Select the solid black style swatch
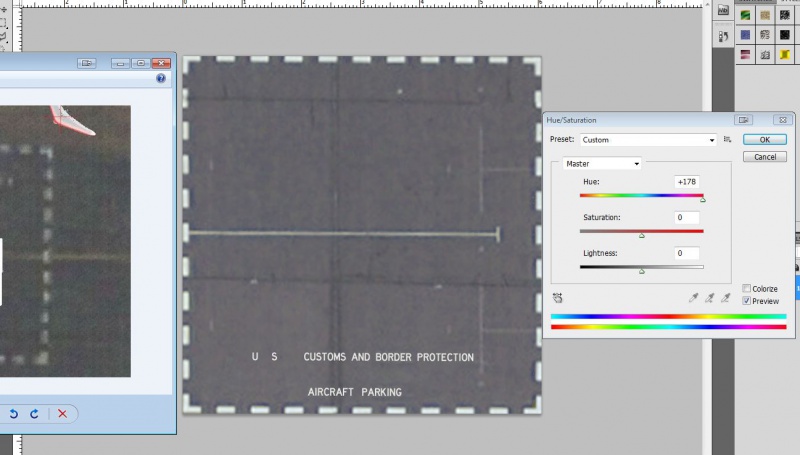This screenshot has width=800, height=455. pyautogui.click(x=785, y=35)
